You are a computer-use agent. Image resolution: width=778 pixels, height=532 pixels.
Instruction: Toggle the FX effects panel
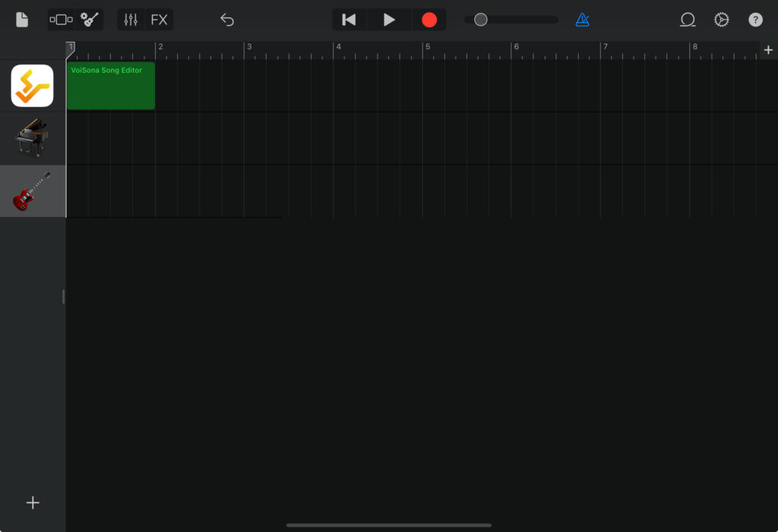click(159, 20)
